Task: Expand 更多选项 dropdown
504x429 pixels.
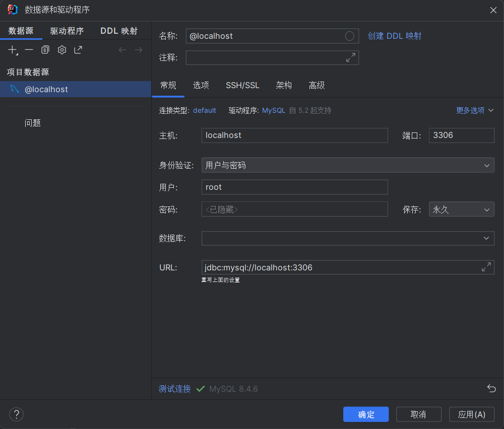Action: pos(475,110)
